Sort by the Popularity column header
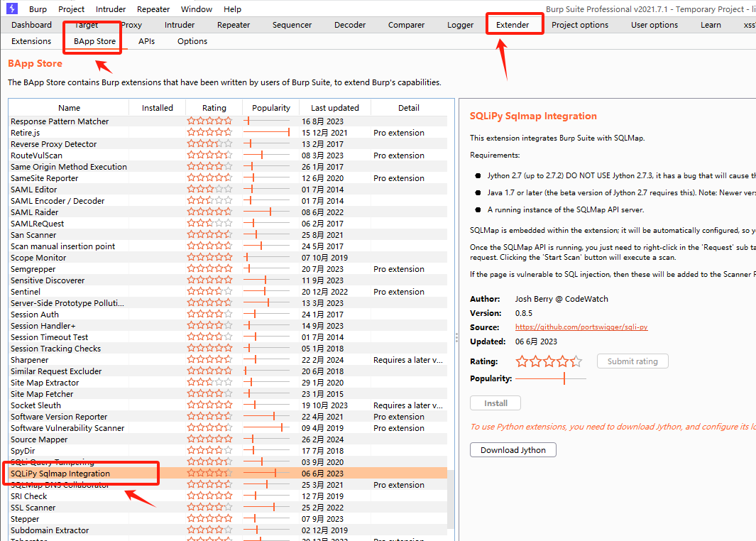 (271, 108)
